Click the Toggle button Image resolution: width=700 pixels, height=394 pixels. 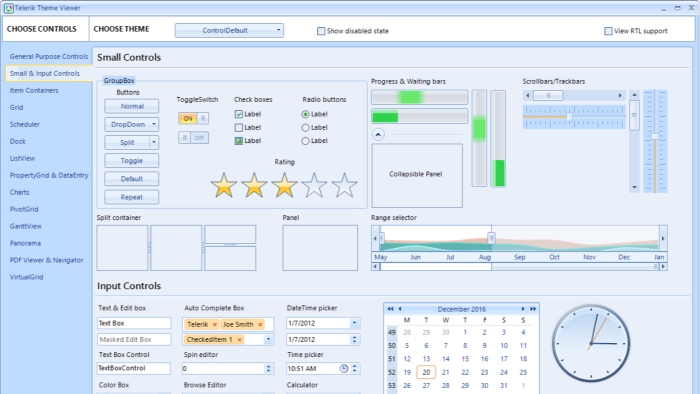132,161
